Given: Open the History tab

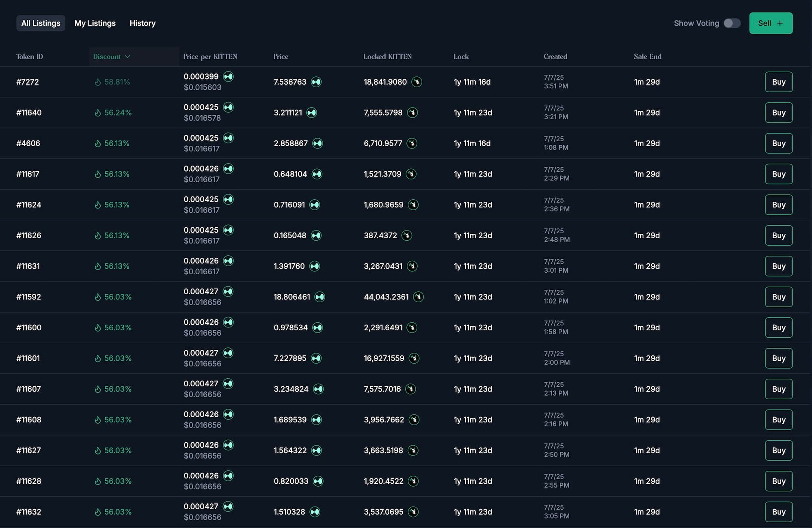Looking at the screenshot, I should pyautogui.click(x=143, y=23).
